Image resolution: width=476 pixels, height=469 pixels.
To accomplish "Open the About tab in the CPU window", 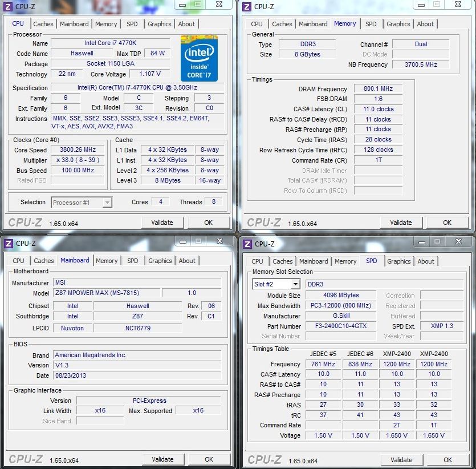I will pos(186,24).
